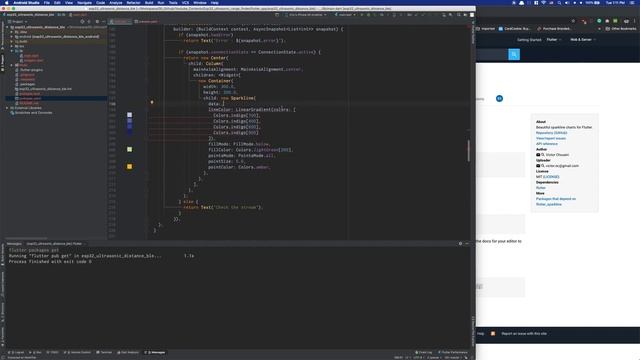Open the Help menu
The height and width of the screenshot is (360, 640).
click(215, 2)
